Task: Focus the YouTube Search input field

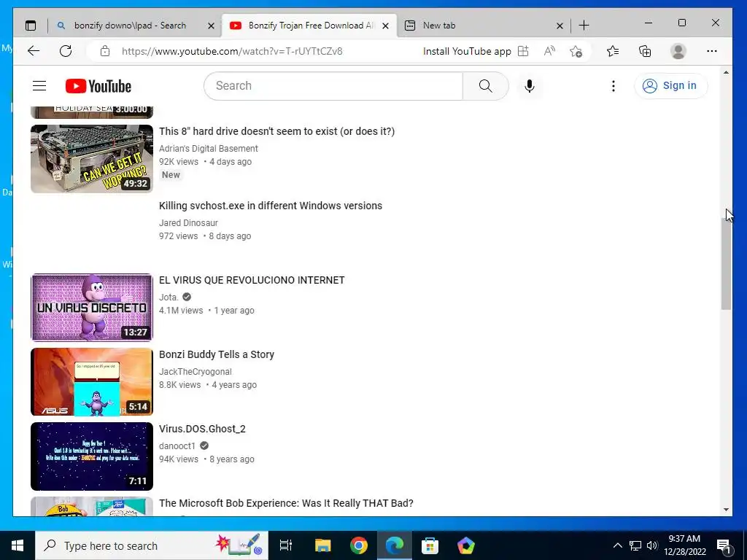Action: pyautogui.click(x=333, y=86)
